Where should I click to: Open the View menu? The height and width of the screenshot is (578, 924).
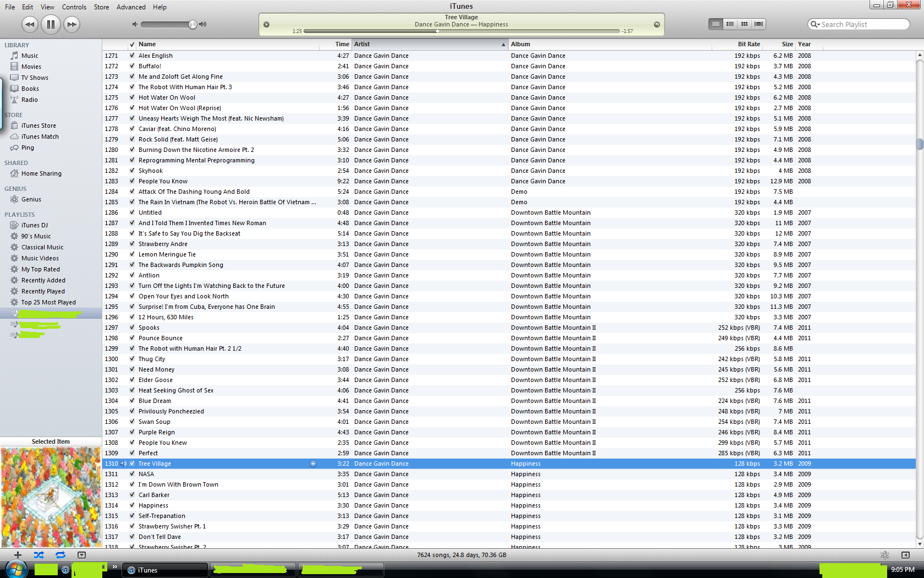pyautogui.click(x=47, y=7)
